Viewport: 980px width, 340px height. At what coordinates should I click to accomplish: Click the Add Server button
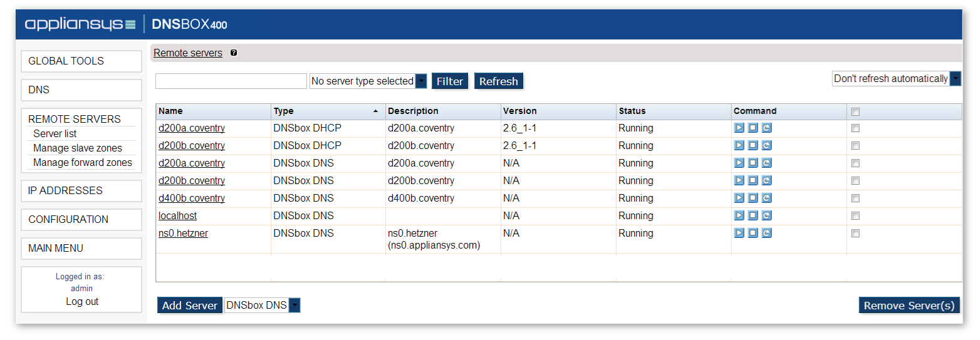click(190, 306)
